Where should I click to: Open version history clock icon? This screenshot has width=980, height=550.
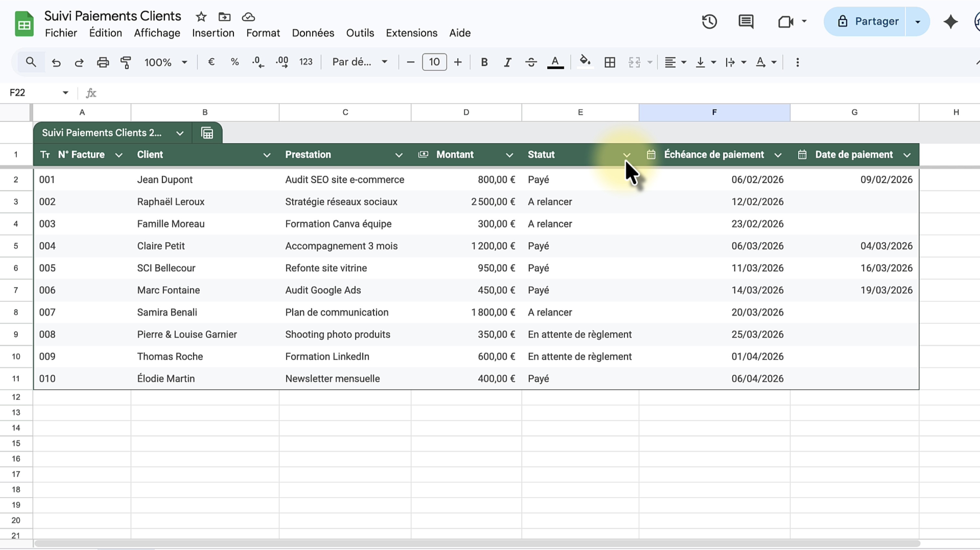tap(709, 22)
